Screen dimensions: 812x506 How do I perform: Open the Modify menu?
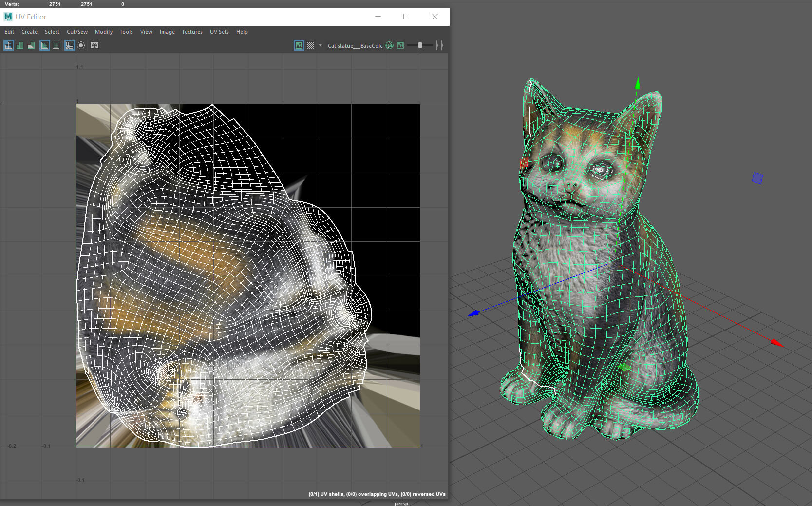pos(104,32)
